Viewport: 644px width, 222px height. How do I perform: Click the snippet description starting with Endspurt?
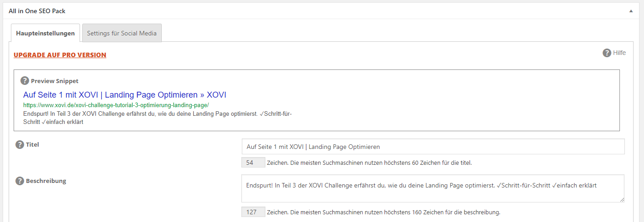[x=157, y=118]
